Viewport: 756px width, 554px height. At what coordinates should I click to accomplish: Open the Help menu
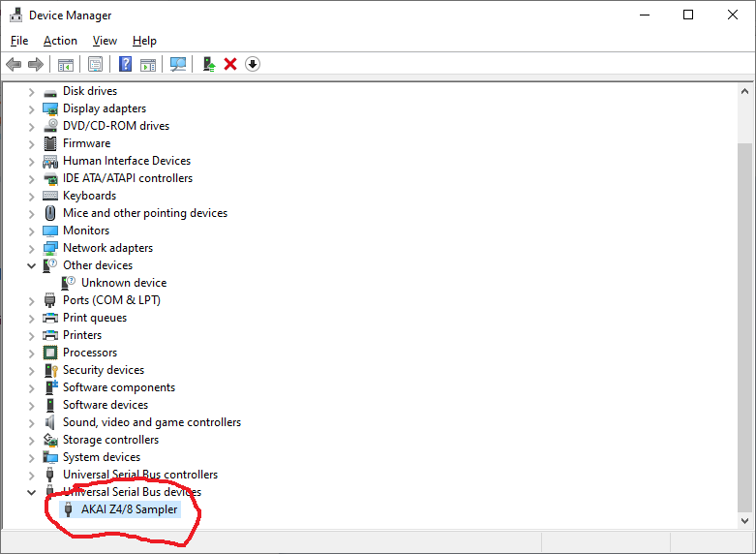(144, 41)
